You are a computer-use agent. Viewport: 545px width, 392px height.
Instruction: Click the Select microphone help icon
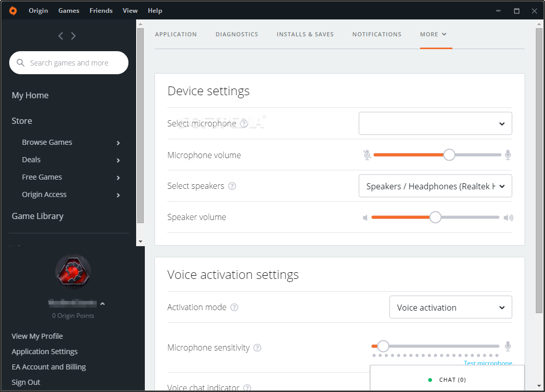click(244, 123)
